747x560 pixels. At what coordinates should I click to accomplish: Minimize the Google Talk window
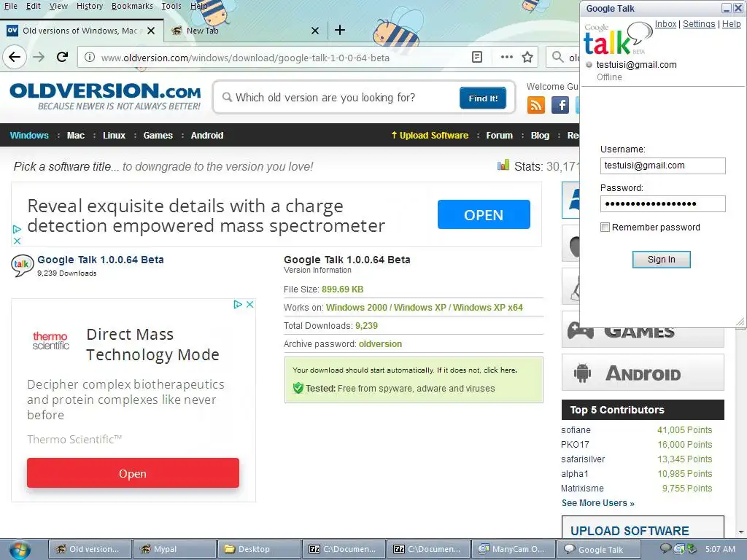click(x=727, y=8)
